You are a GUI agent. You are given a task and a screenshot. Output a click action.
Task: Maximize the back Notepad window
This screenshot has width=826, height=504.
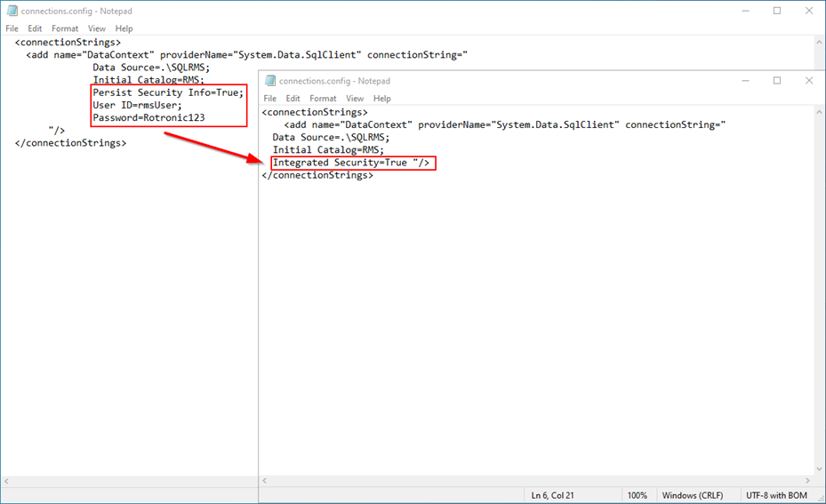coord(777,11)
